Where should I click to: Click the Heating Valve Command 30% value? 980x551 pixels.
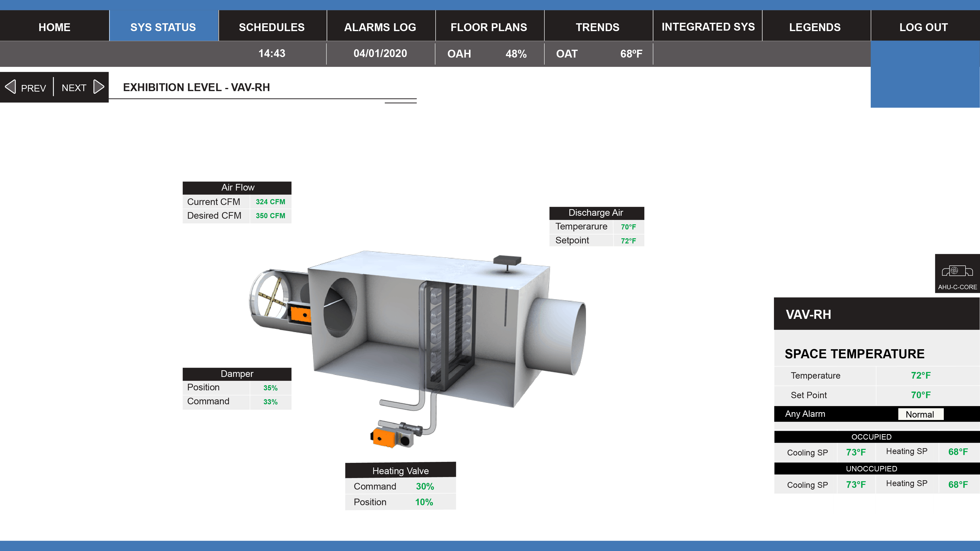point(425,486)
